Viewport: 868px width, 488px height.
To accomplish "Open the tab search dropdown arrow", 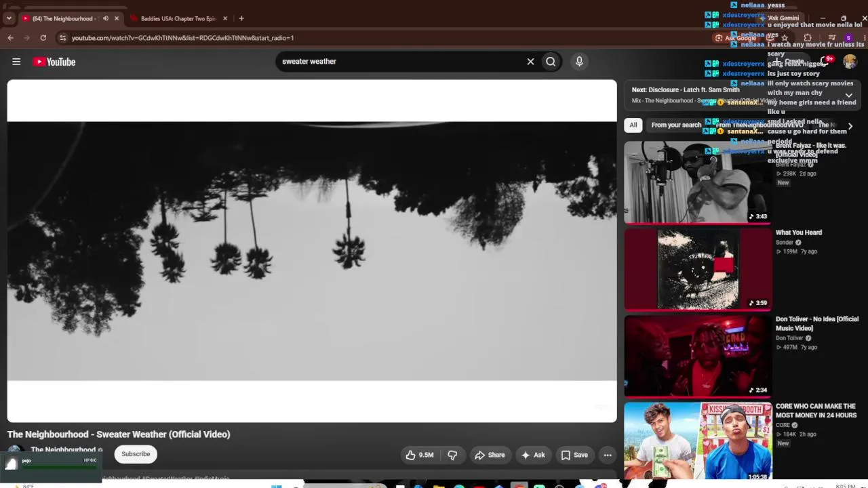I will click(9, 18).
